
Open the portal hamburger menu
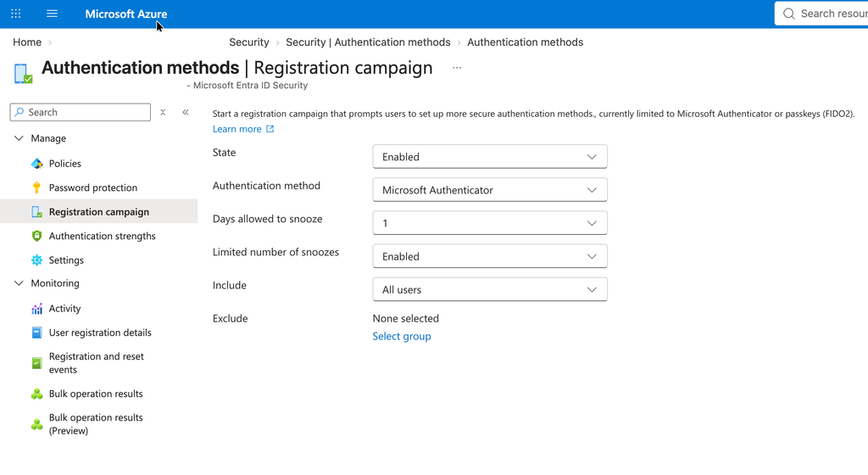(52, 14)
